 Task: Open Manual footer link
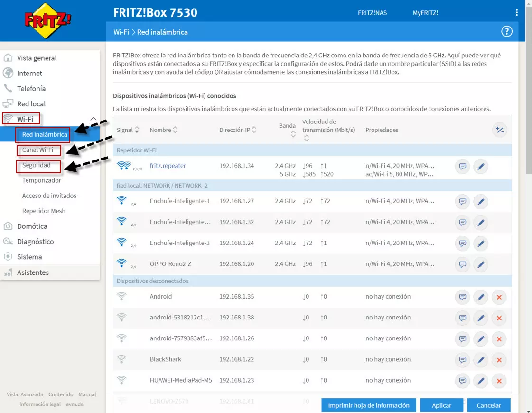click(87, 394)
